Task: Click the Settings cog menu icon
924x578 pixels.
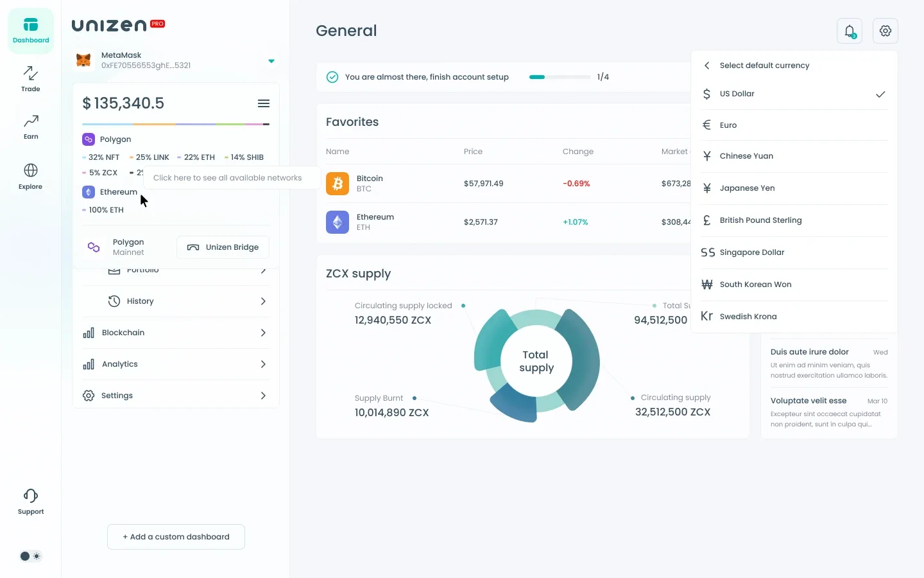Action: point(89,396)
